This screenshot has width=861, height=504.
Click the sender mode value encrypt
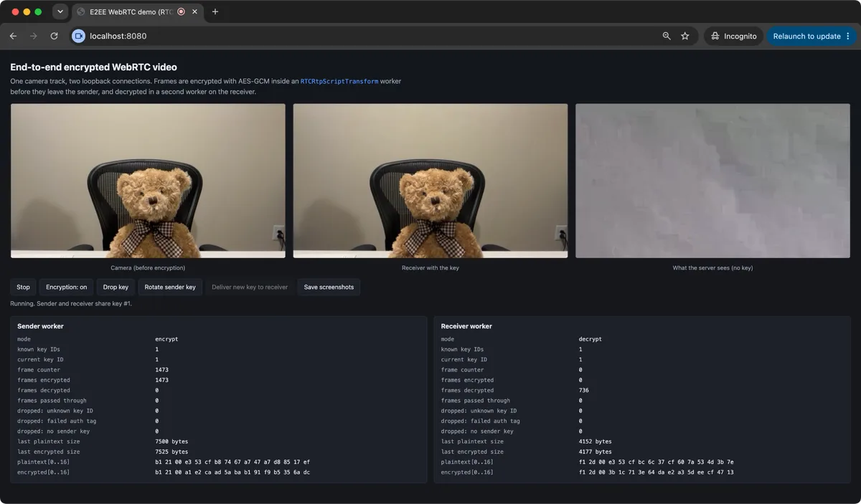click(x=166, y=338)
